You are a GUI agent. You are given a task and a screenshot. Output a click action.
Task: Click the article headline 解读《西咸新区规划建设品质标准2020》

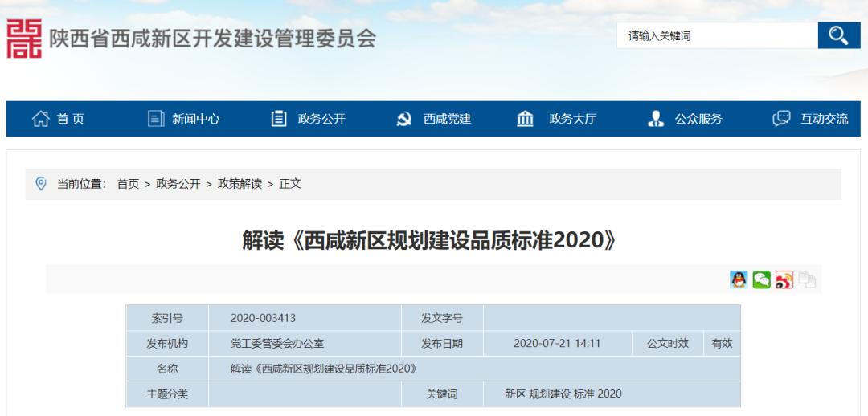[x=429, y=240]
